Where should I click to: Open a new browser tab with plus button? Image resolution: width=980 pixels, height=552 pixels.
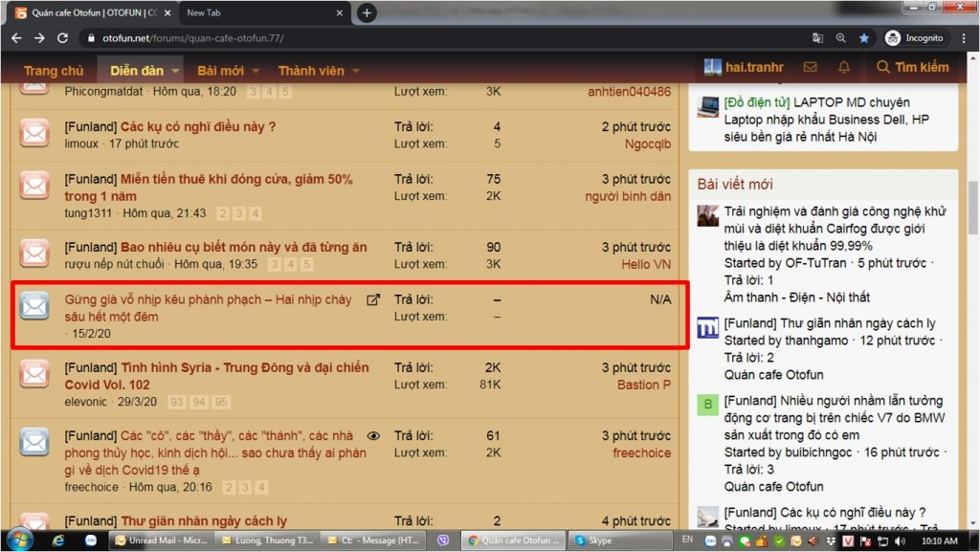(x=367, y=12)
